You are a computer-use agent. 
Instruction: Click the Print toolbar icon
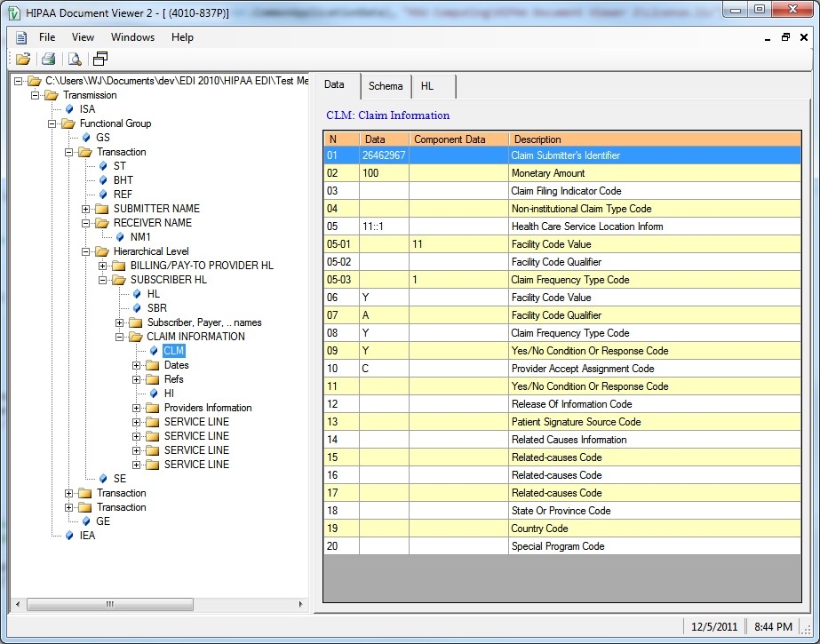click(x=49, y=59)
